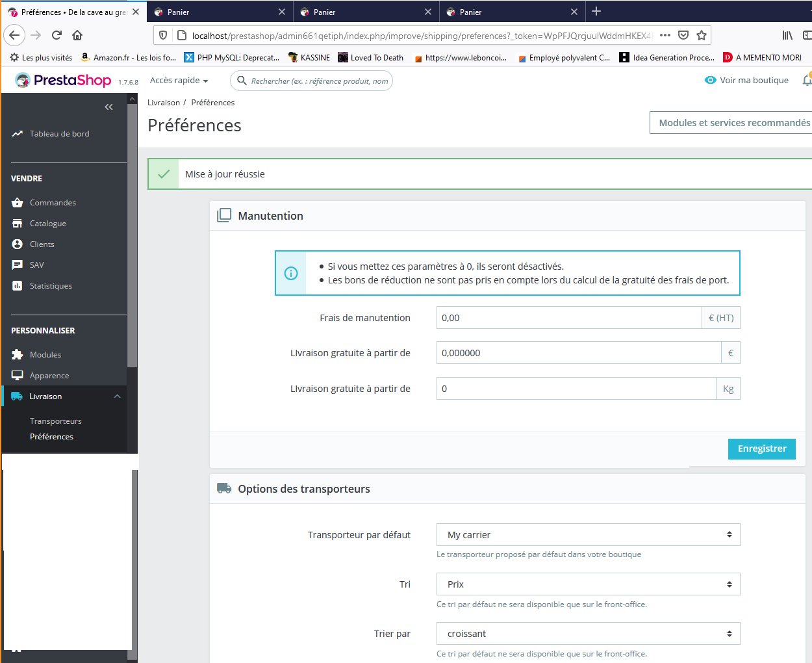Open Statistiques in sidebar
This screenshot has width=812, height=663.
point(51,286)
